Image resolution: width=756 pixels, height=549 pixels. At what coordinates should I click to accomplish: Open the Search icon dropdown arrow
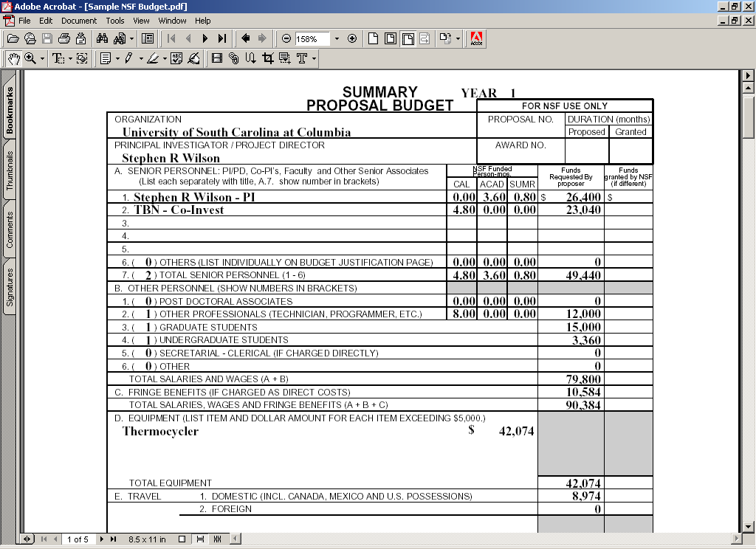pyautogui.click(x=131, y=38)
